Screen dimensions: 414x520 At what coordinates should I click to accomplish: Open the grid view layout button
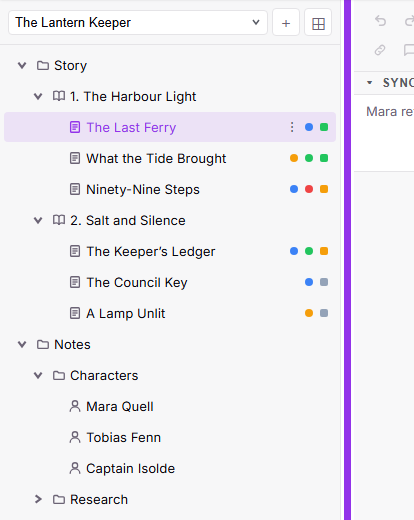coord(318,23)
